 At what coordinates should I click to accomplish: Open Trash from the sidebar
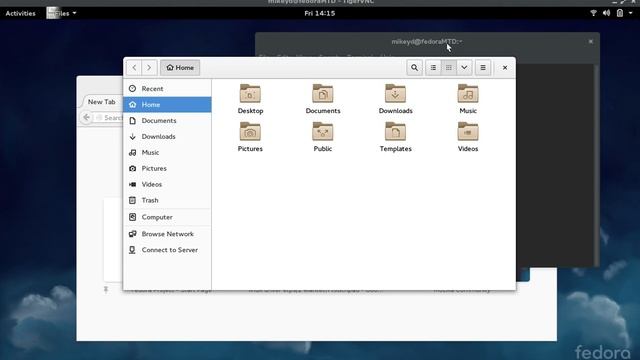point(167,200)
